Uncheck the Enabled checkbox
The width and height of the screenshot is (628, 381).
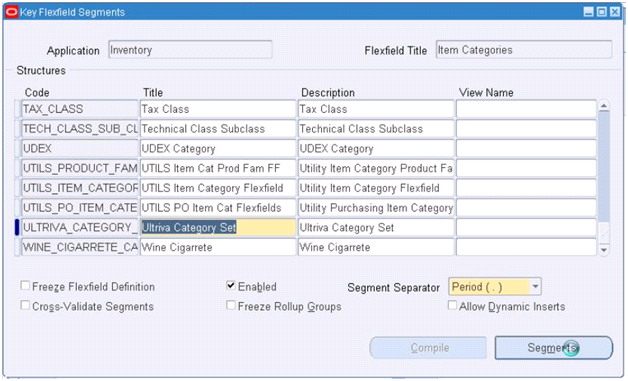(231, 286)
